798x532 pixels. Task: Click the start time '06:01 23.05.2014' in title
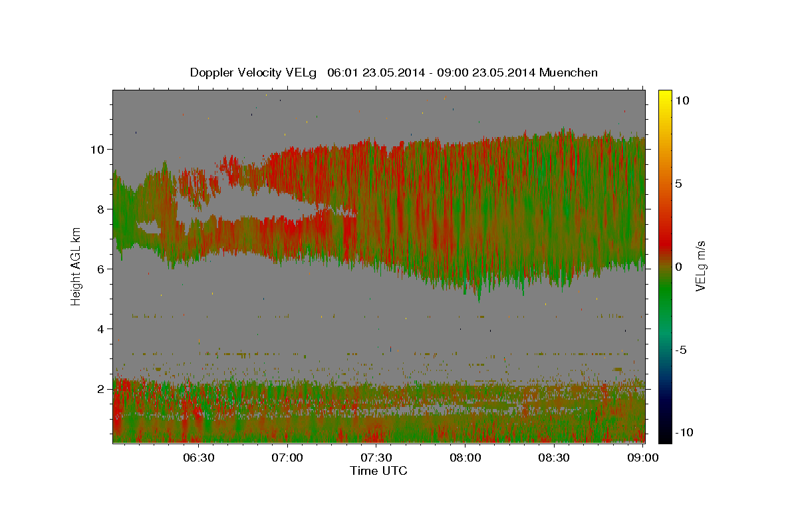click(377, 72)
